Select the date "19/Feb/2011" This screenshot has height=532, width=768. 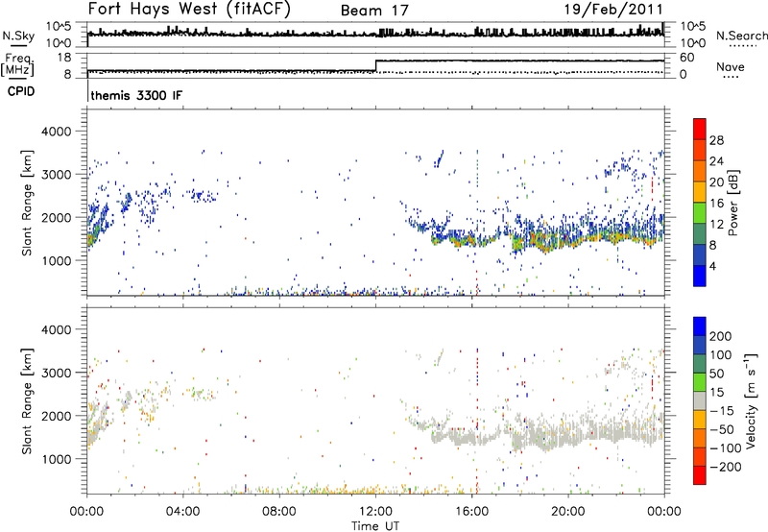coord(613,9)
